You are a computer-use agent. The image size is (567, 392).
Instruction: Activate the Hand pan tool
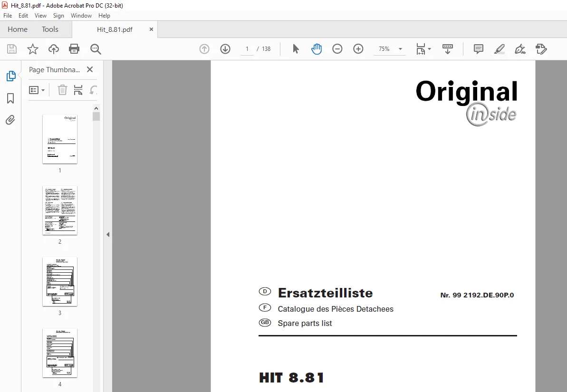tap(317, 49)
